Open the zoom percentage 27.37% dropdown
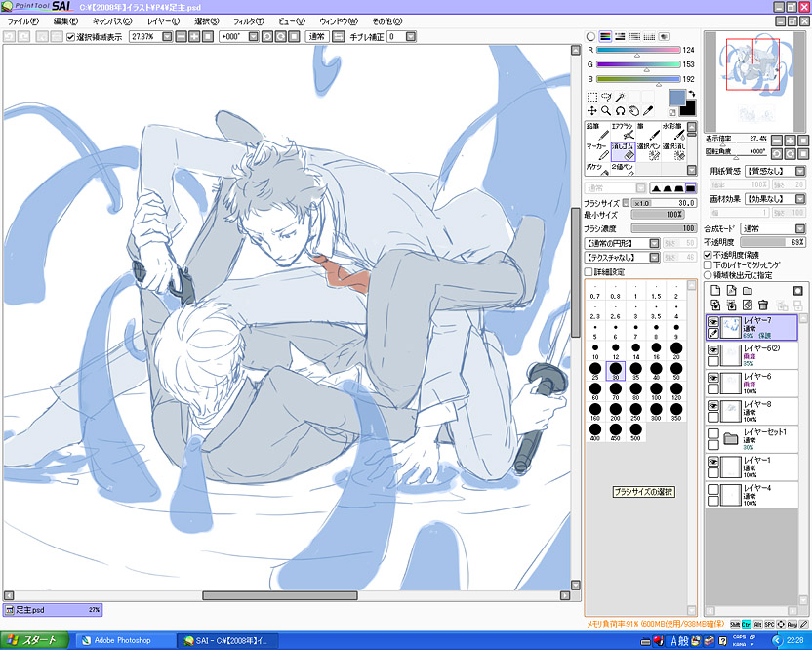 point(167,37)
